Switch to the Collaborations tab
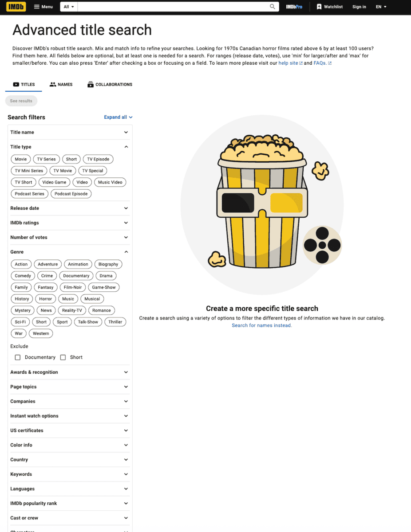 pyautogui.click(x=110, y=84)
